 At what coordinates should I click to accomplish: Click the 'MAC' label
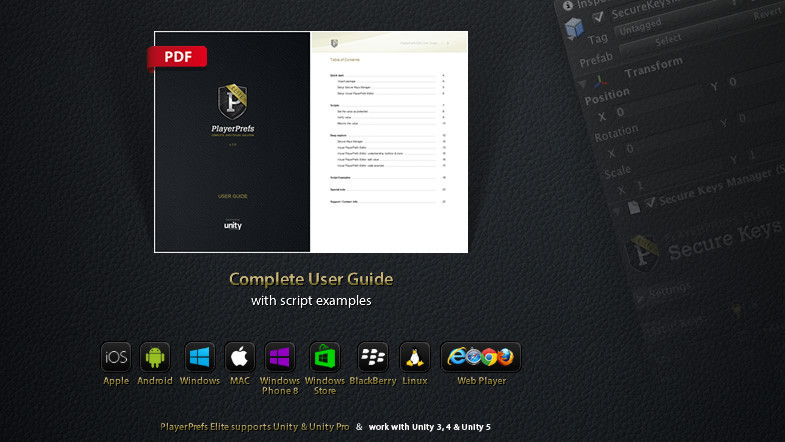point(240,380)
